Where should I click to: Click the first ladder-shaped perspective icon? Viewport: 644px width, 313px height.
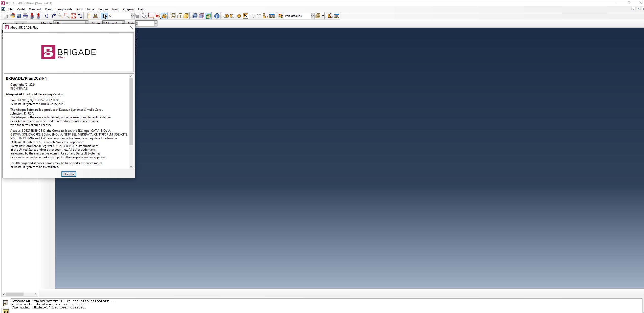pos(89,16)
